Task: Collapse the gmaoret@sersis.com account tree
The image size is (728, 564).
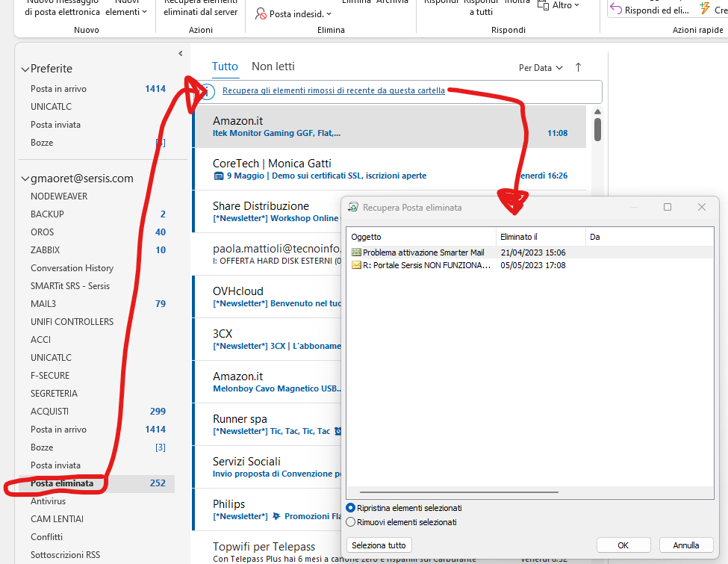Action: click(x=25, y=179)
